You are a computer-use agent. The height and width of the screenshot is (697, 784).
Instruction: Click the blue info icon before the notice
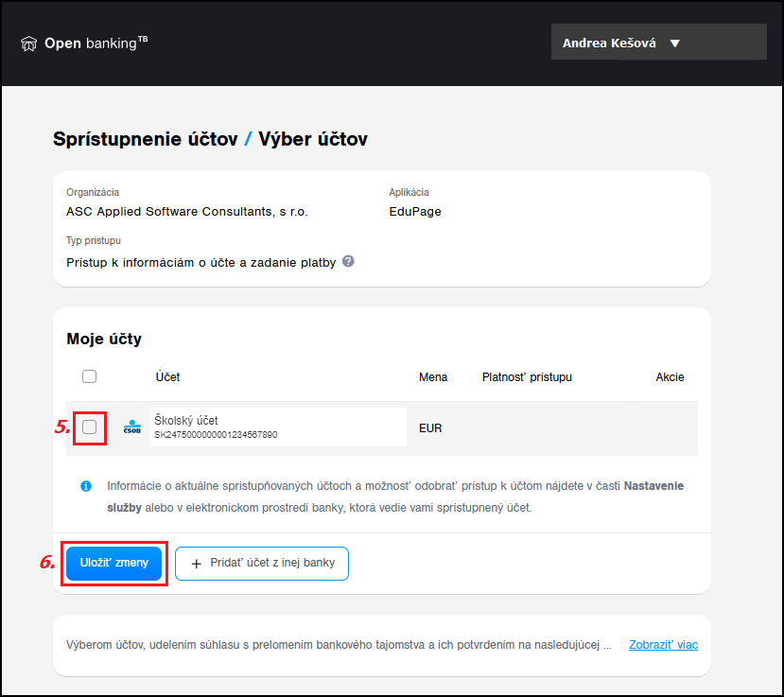click(x=86, y=486)
